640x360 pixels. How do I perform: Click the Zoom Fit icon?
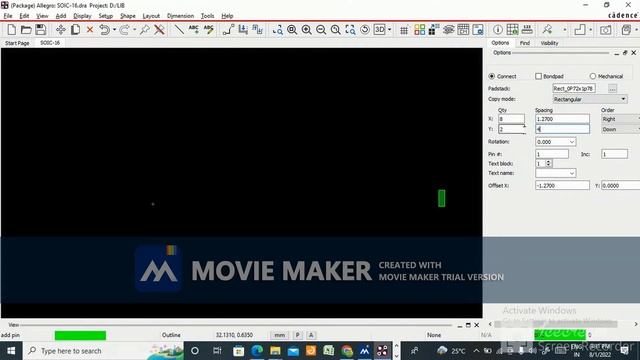[x=292, y=30]
